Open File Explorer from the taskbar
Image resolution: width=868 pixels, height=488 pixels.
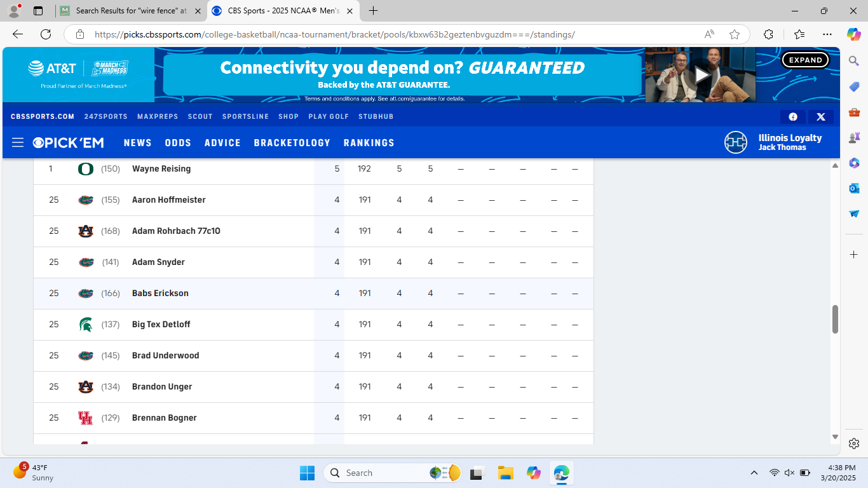(505, 473)
